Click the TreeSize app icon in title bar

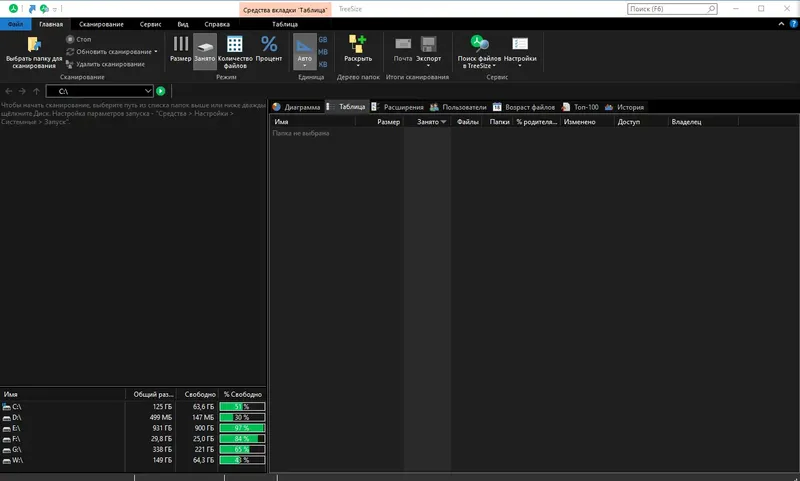tap(13, 9)
